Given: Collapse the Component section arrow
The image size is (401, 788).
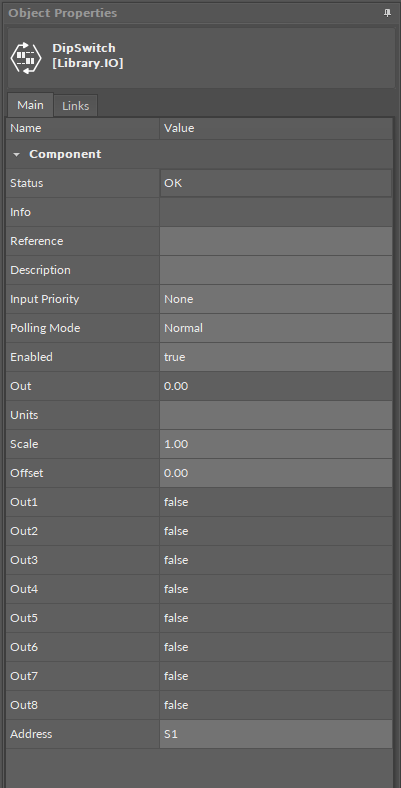Looking at the screenshot, I should coord(17,155).
